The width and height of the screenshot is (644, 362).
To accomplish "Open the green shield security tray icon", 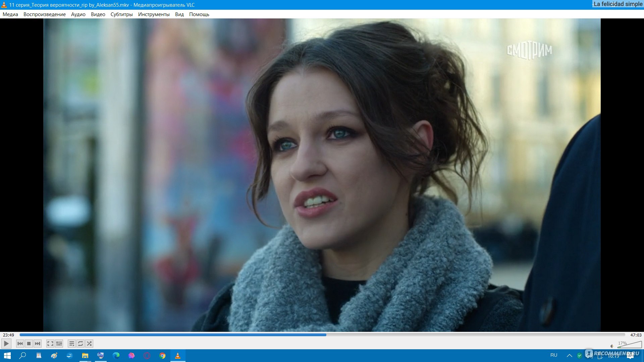I will 580,356.
